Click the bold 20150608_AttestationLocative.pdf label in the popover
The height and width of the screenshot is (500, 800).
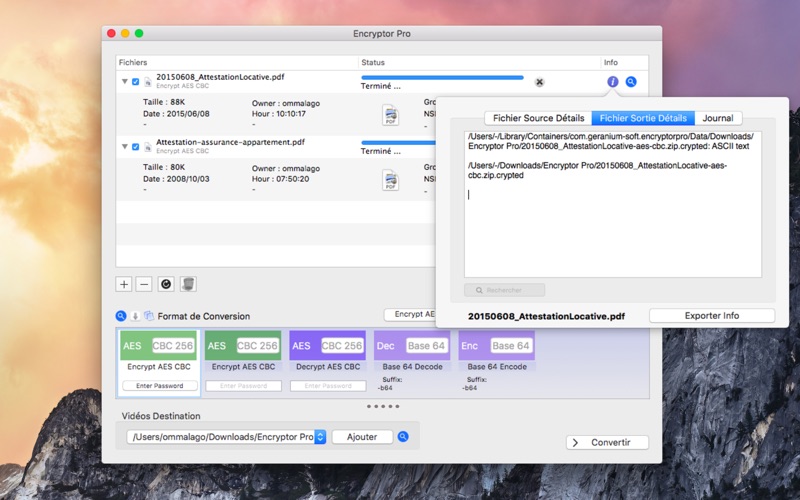point(546,316)
